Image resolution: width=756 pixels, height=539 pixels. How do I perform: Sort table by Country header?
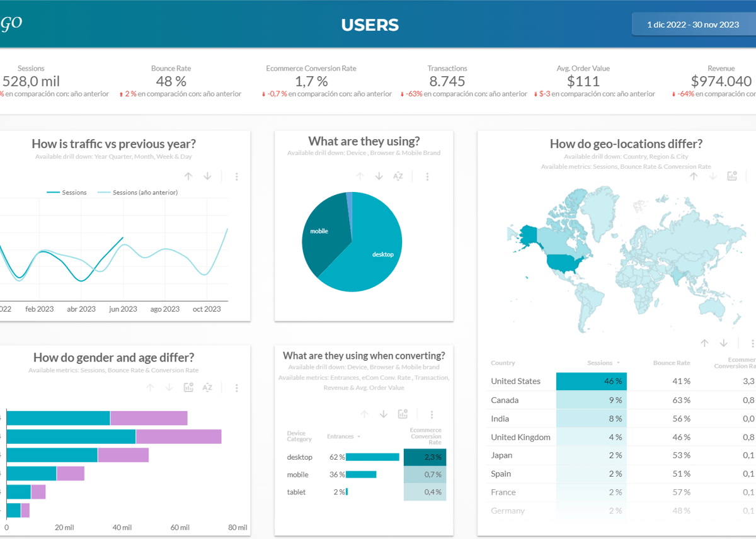click(x=503, y=363)
